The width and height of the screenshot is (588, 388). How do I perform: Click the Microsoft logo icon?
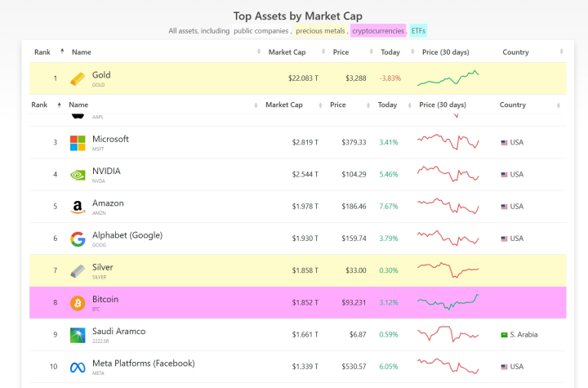coord(78,143)
